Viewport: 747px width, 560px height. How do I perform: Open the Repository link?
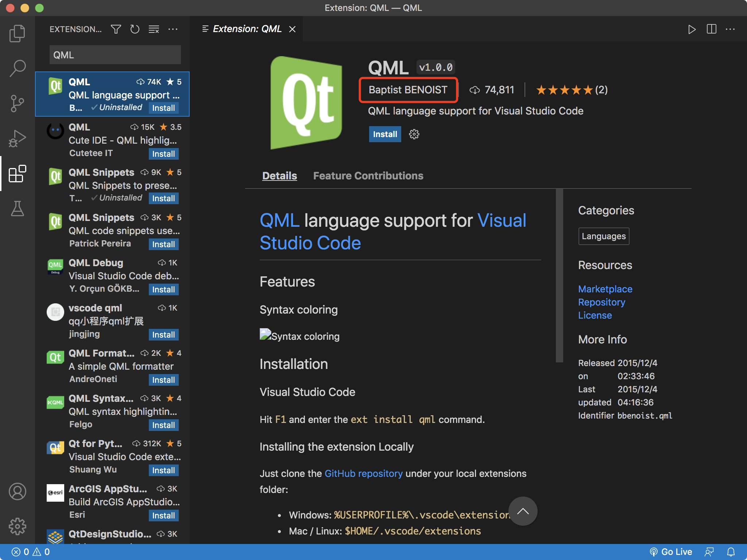[x=601, y=302]
